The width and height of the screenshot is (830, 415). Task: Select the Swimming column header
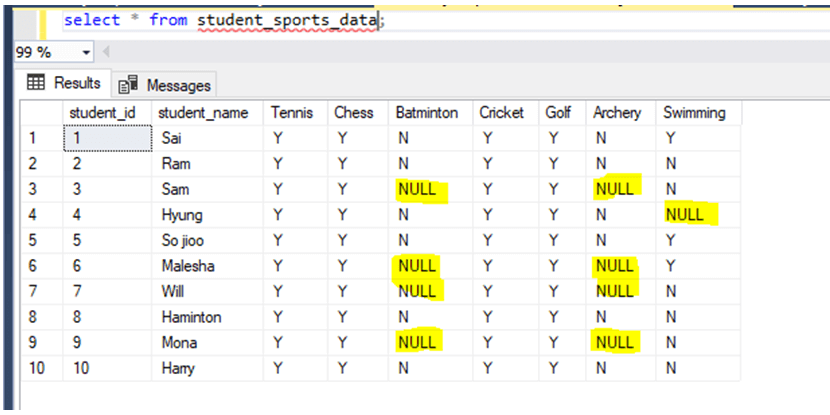point(694,112)
